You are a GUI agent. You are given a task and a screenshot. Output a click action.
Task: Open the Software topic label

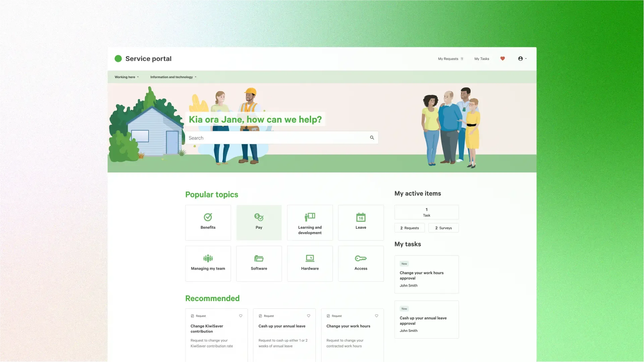[259, 269]
